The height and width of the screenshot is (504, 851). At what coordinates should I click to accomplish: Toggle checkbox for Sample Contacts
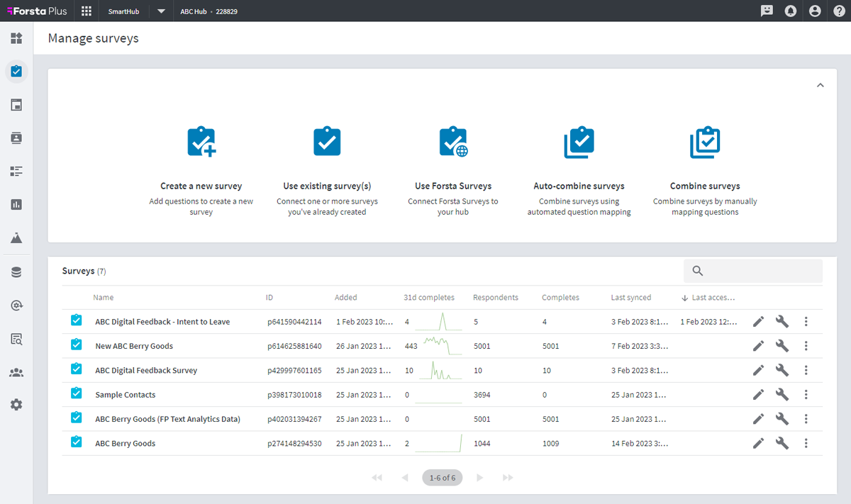pyautogui.click(x=77, y=393)
